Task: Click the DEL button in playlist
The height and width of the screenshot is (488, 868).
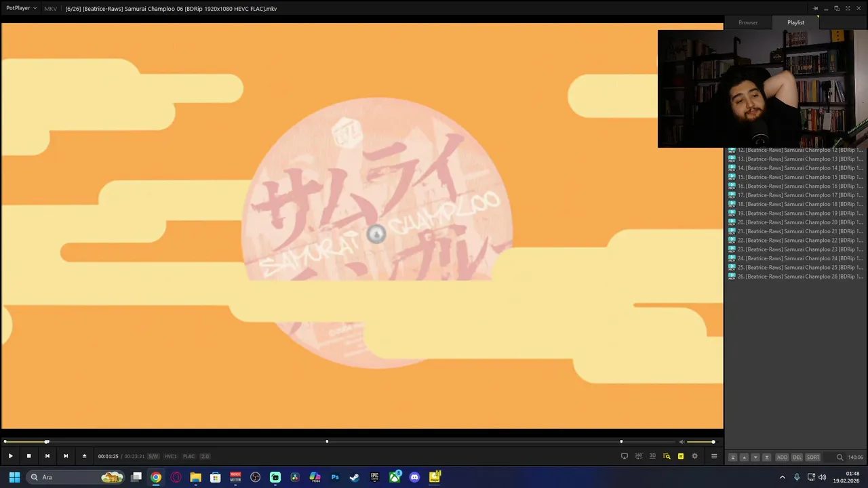Action: coord(797,457)
